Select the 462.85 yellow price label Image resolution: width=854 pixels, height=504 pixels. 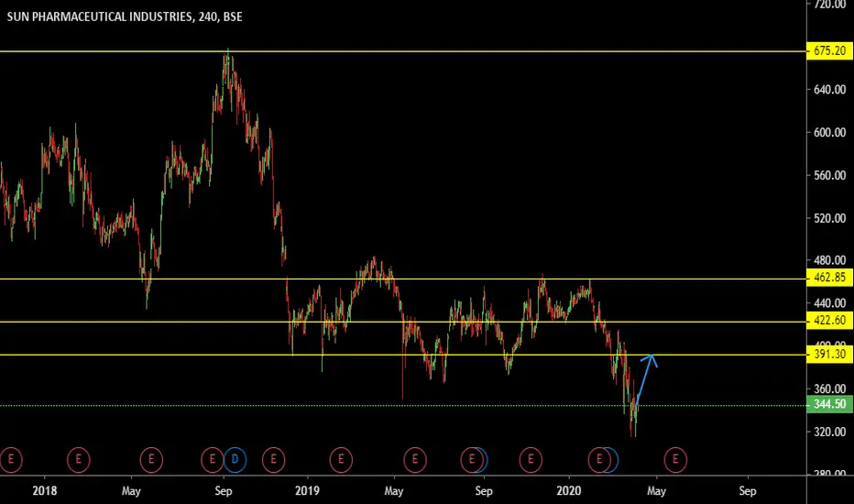[x=829, y=278]
